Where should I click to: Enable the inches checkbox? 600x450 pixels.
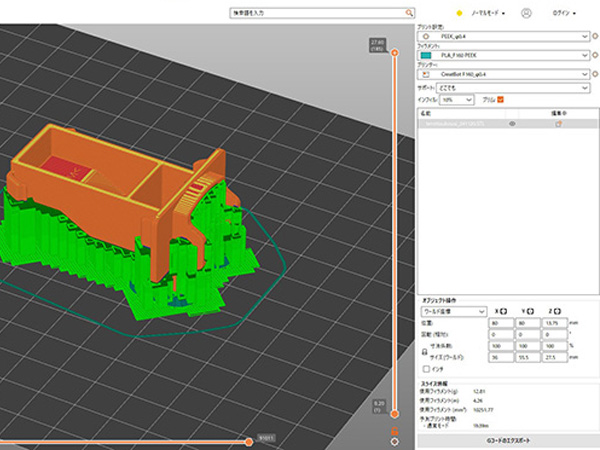426,368
